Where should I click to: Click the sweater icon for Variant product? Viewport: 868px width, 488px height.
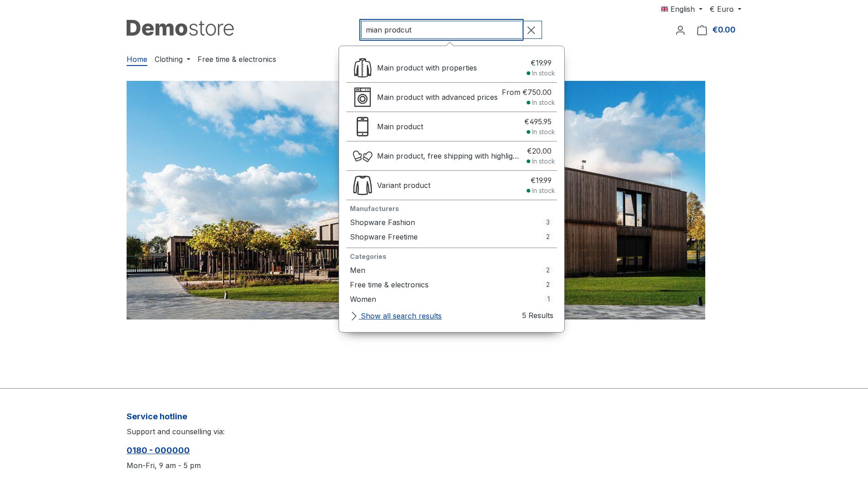click(363, 185)
